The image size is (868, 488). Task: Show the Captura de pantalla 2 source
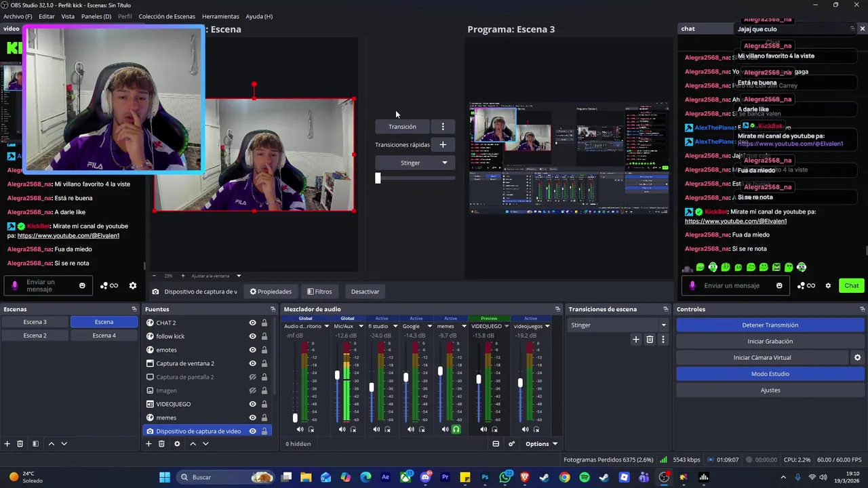[252, 377]
